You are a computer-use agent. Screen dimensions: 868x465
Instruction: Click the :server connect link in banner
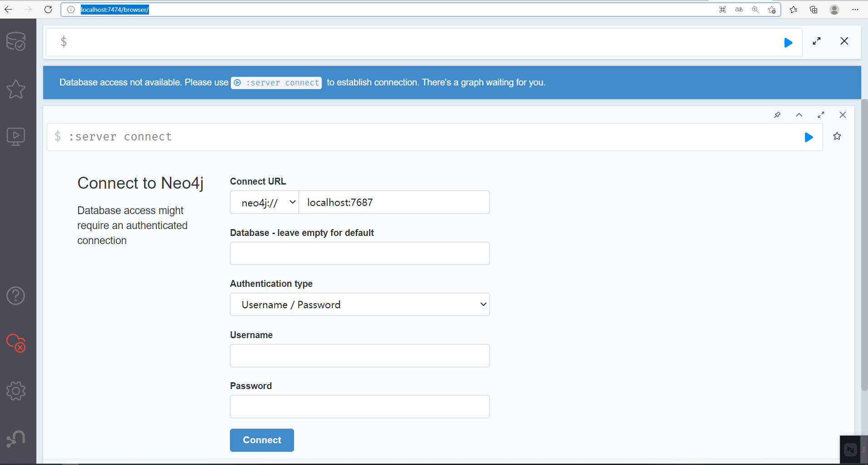click(x=276, y=83)
